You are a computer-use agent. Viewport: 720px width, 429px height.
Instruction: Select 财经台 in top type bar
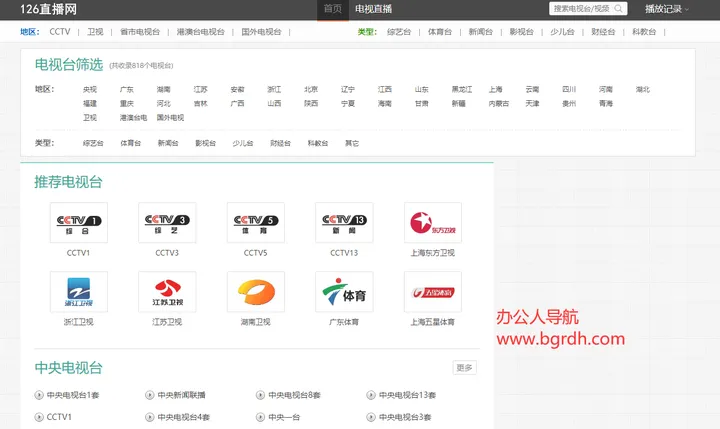(603, 32)
